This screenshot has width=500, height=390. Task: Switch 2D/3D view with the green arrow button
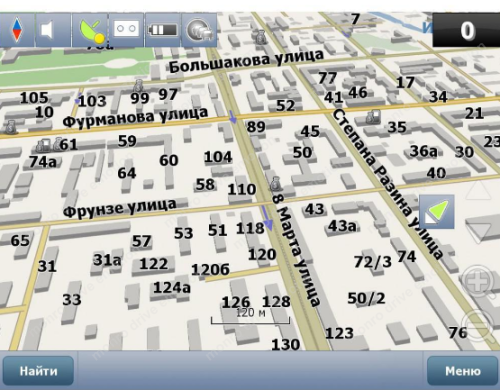click(437, 212)
